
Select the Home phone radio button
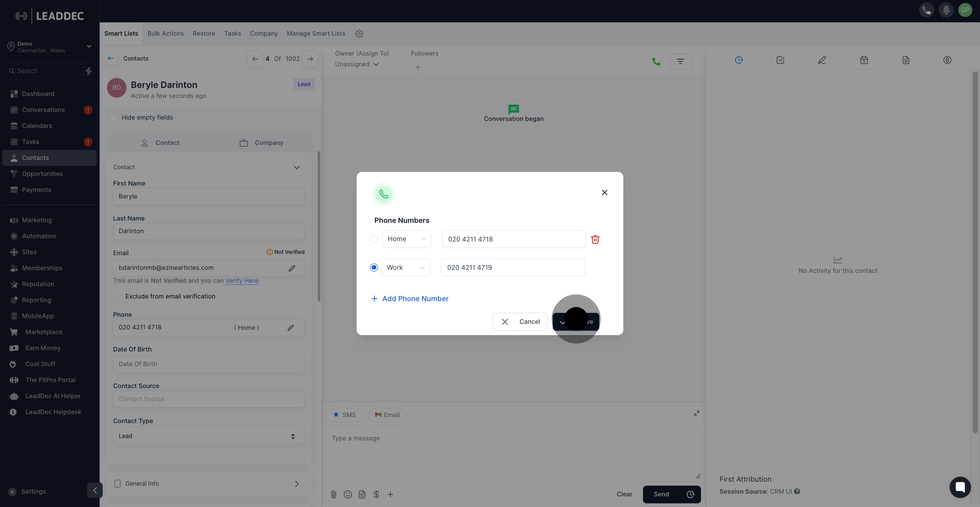pyautogui.click(x=374, y=239)
